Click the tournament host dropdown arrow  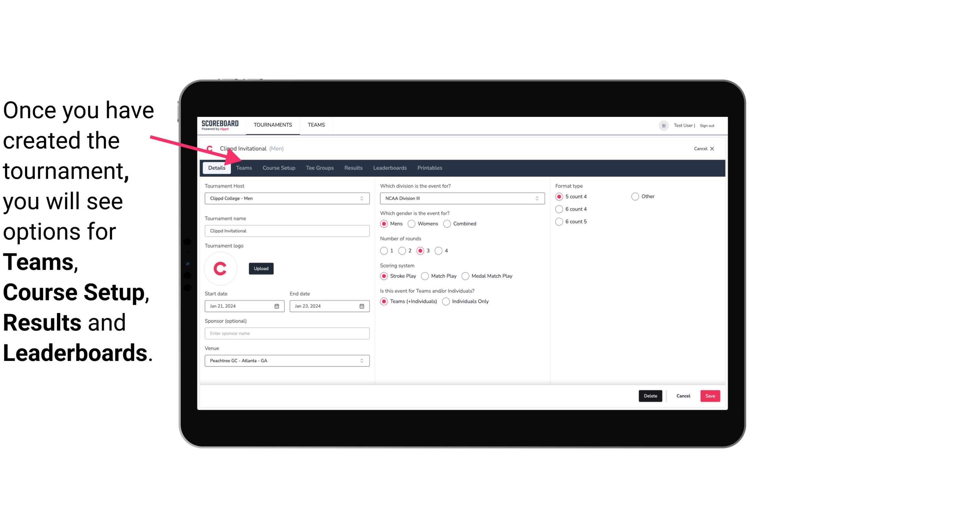[362, 198]
